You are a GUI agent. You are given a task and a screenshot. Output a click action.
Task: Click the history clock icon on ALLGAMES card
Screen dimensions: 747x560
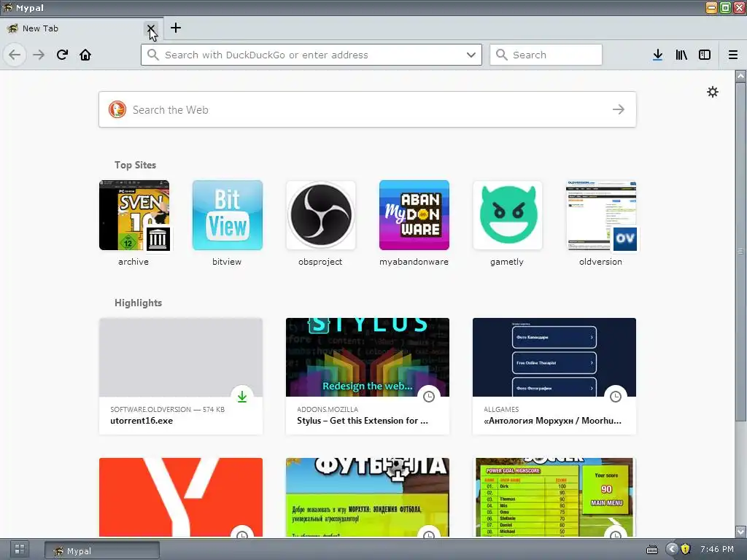point(616,396)
